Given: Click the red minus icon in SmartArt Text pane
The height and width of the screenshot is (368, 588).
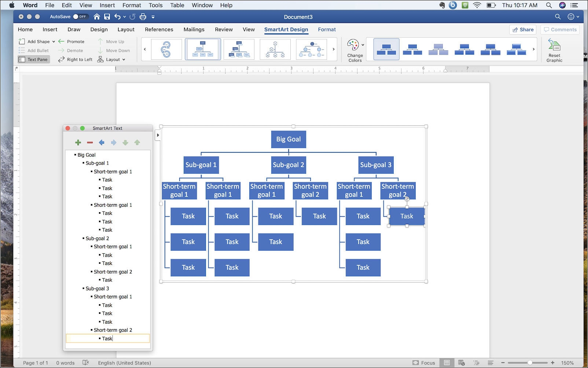Looking at the screenshot, I should point(90,143).
